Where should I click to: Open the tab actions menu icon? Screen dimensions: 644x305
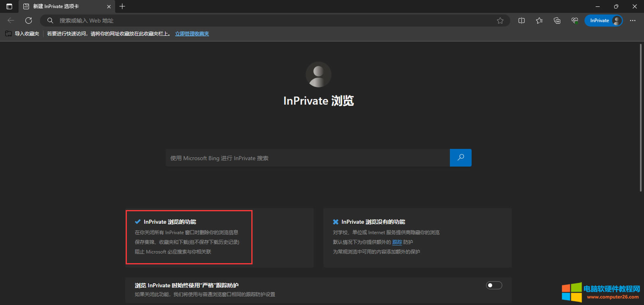tap(9, 6)
